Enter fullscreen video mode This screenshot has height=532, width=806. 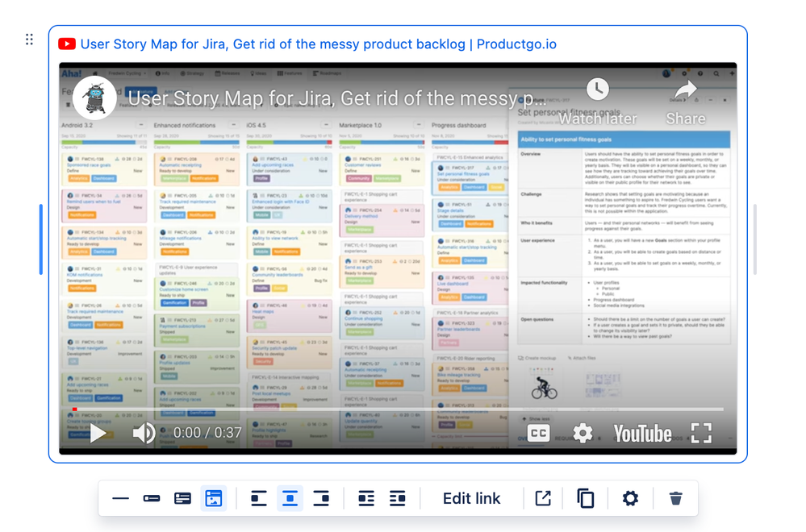tap(701, 433)
